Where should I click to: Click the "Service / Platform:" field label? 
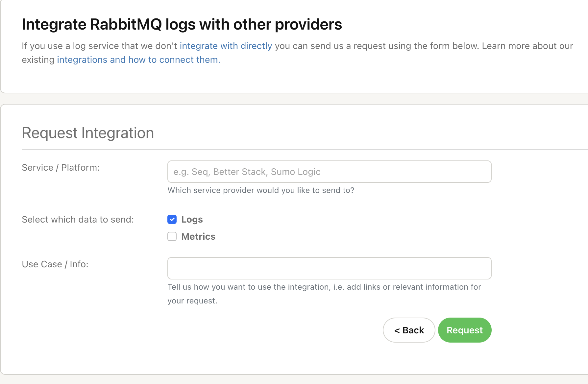(61, 168)
